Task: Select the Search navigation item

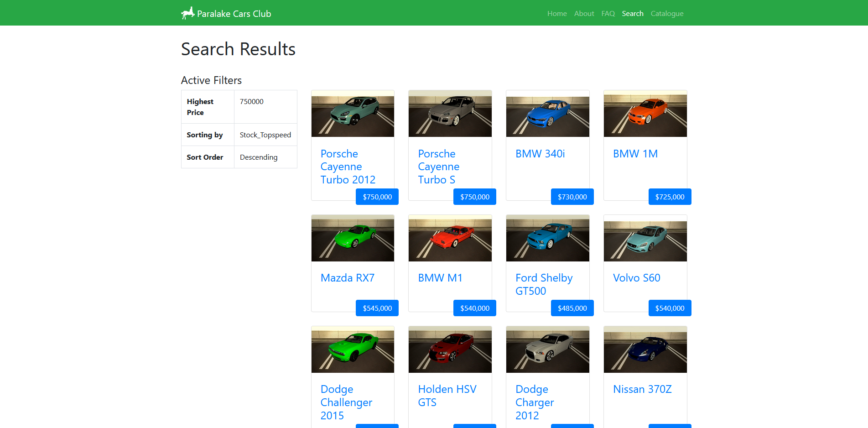Action: (632, 13)
